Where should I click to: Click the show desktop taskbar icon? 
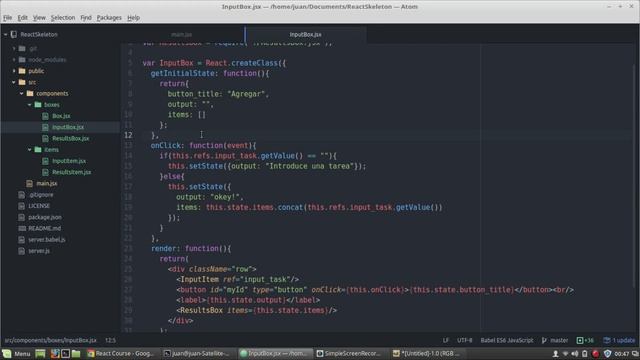click(40, 353)
